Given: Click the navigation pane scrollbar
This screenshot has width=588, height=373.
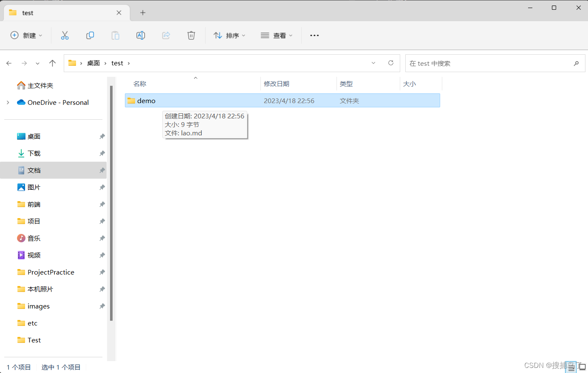Looking at the screenshot, I should click(111, 204).
